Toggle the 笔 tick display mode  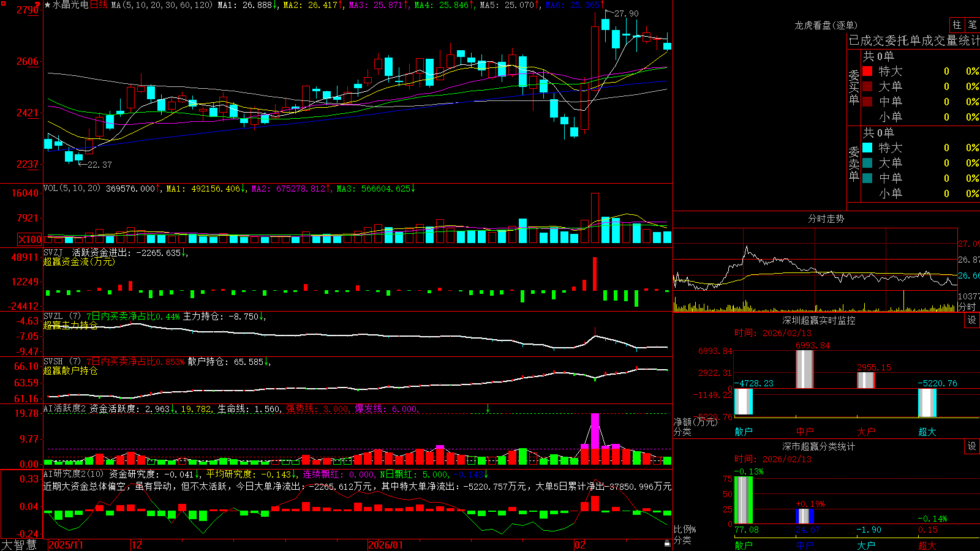pyautogui.click(x=972, y=24)
